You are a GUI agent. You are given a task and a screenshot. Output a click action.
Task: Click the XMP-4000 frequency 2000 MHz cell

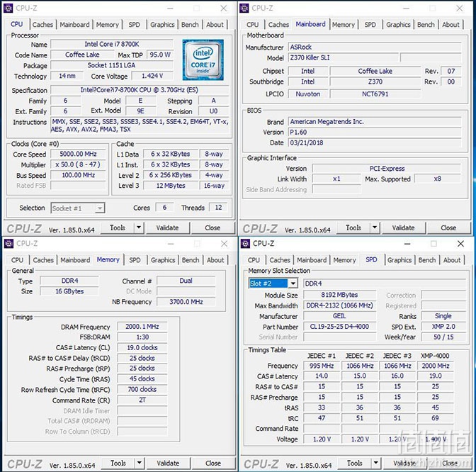[x=436, y=366]
